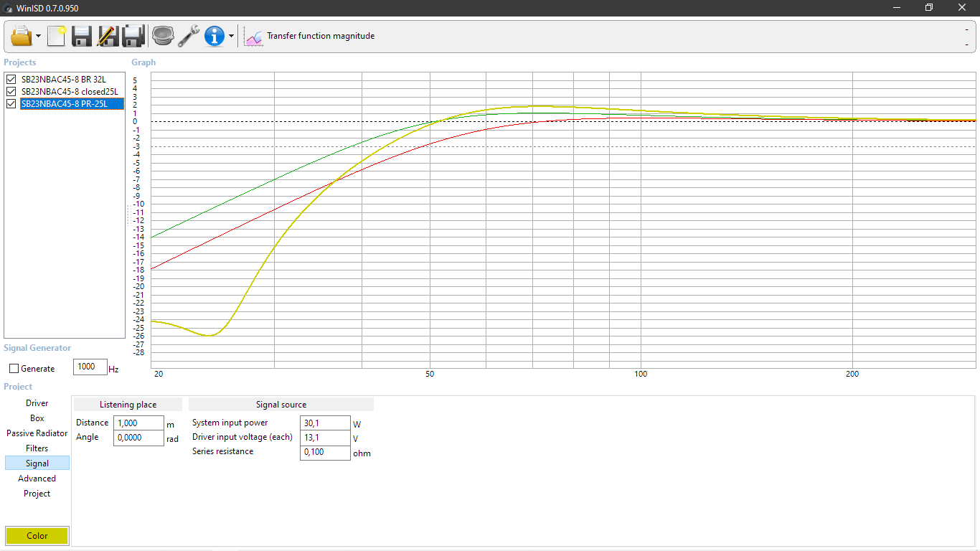The height and width of the screenshot is (551, 980).
Task: Open the Project tab
Action: point(37,494)
